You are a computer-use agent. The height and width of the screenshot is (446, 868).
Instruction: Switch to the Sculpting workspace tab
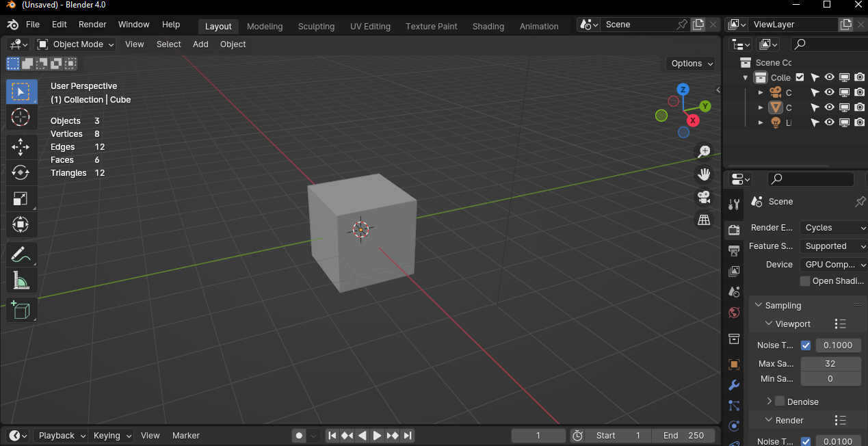pyautogui.click(x=316, y=27)
